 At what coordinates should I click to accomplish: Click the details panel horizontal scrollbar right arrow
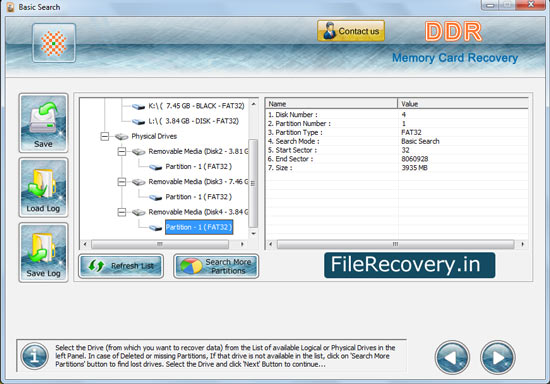[523, 244]
